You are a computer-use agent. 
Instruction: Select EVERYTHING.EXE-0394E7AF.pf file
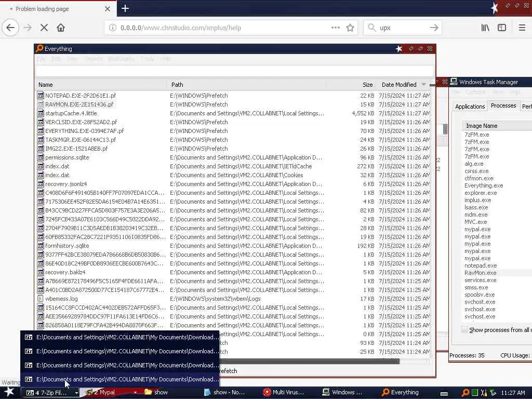click(x=85, y=131)
